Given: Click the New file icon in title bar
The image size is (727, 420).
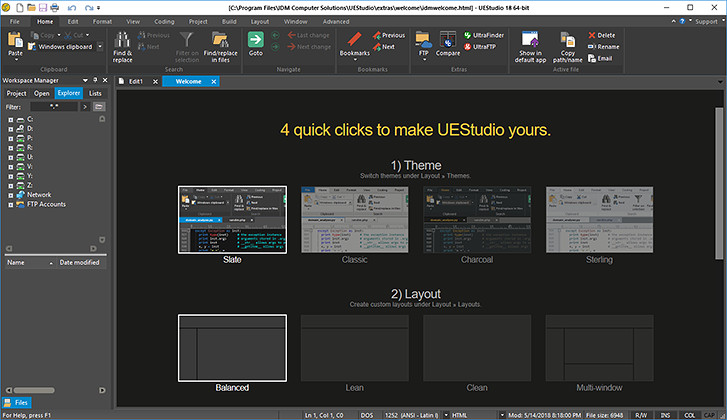Looking at the screenshot, I should point(20,7).
